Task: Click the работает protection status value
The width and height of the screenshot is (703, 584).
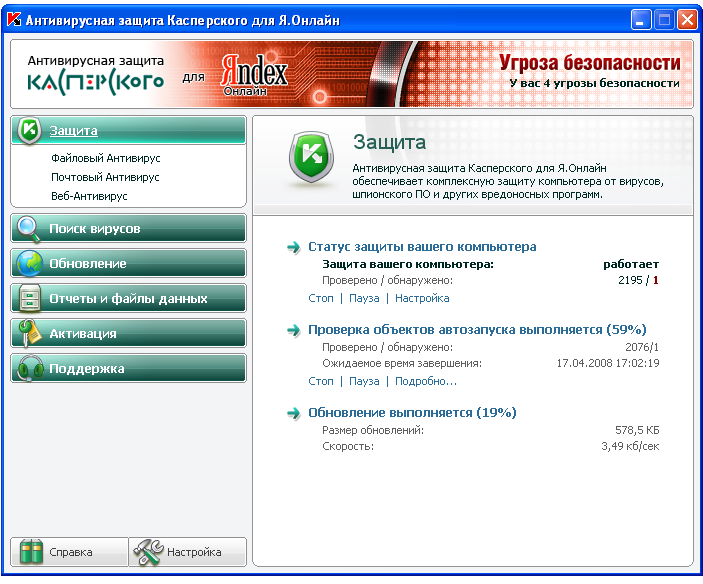Action: pos(631,264)
